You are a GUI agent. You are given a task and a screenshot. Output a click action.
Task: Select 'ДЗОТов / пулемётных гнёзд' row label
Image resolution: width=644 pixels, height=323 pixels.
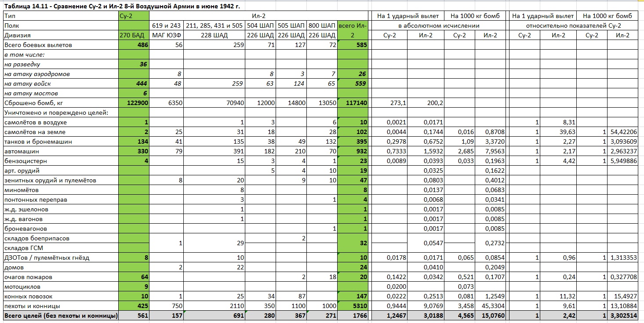(x=61, y=258)
